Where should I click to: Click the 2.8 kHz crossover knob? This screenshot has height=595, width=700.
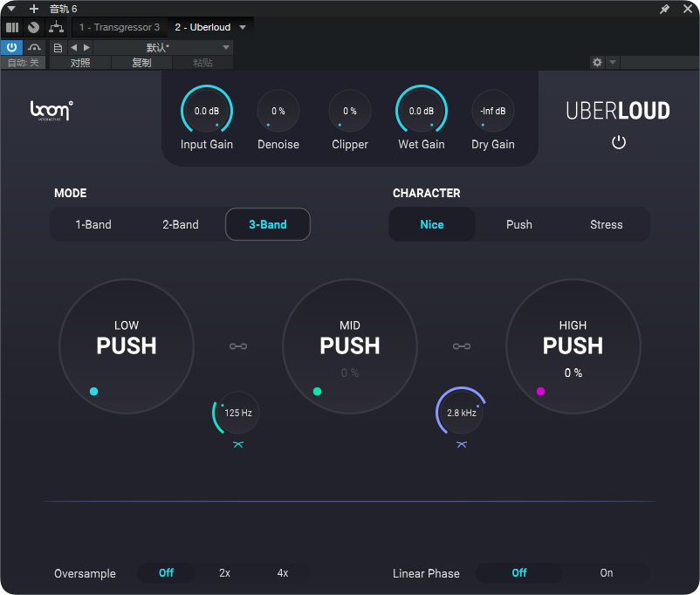[462, 413]
